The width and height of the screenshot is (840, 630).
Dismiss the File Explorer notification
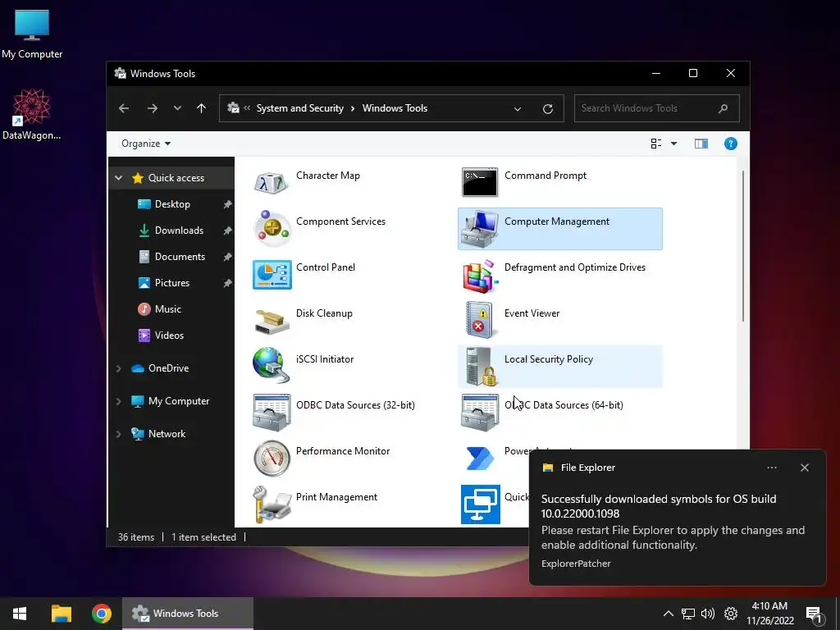pyautogui.click(x=805, y=468)
